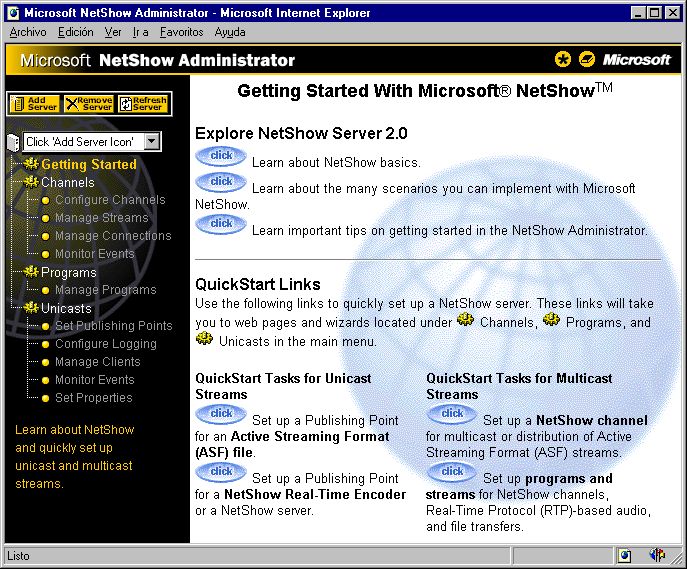
Task: Open Set Publishing Points
Action: (113, 326)
